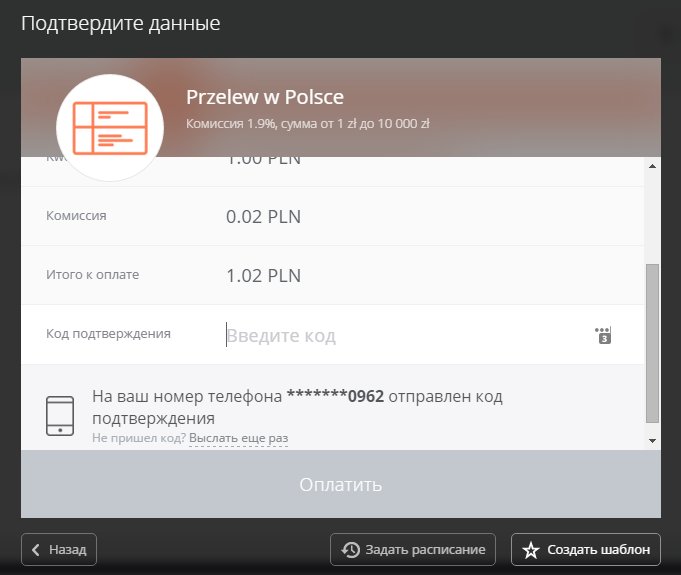Click the Не пришел код? text
Image resolution: width=681 pixels, height=575 pixels.
tap(139, 438)
